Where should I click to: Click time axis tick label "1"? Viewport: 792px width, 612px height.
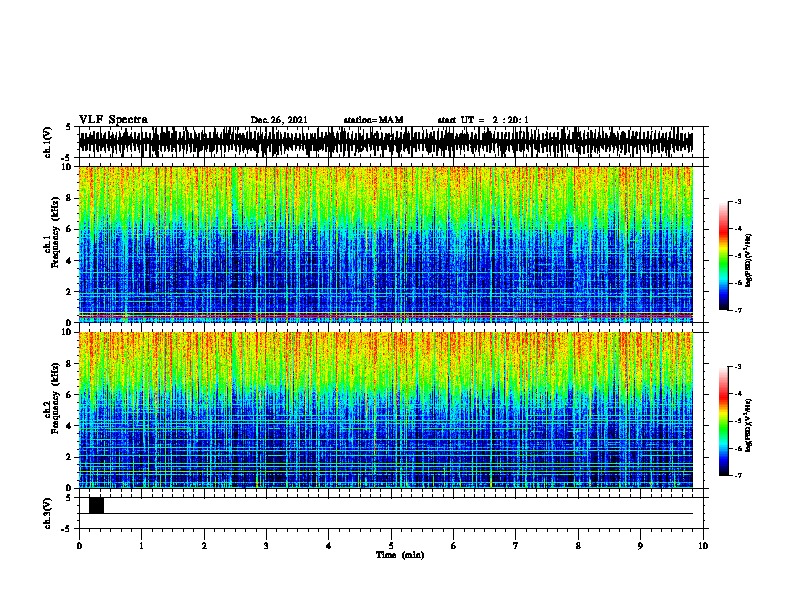[x=142, y=545]
